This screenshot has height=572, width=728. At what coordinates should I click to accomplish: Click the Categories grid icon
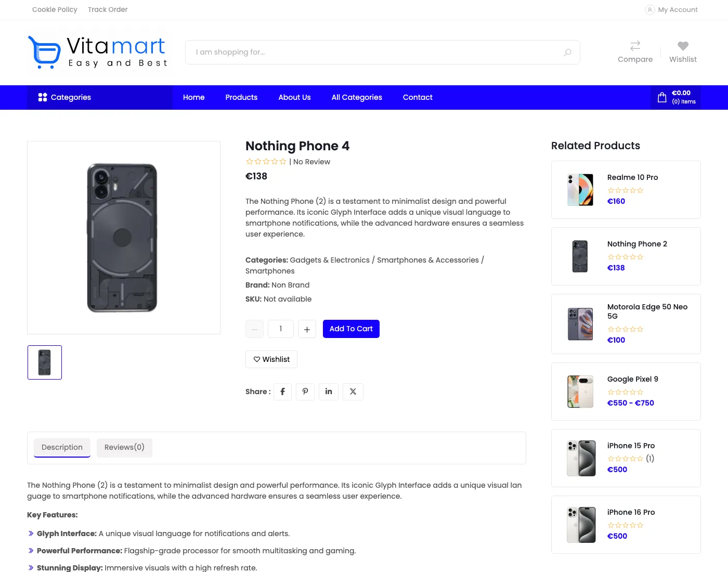(x=43, y=97)
